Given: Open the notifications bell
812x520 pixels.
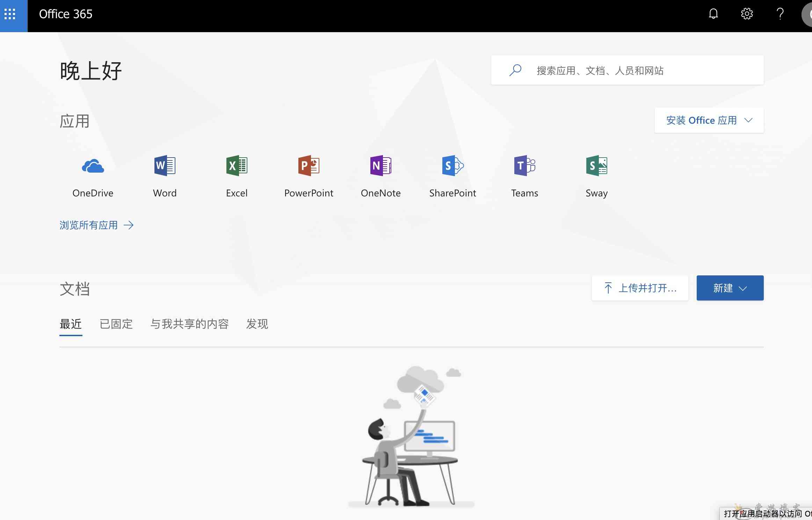Looking at the screenshot, I should click(x=713, y=14).
